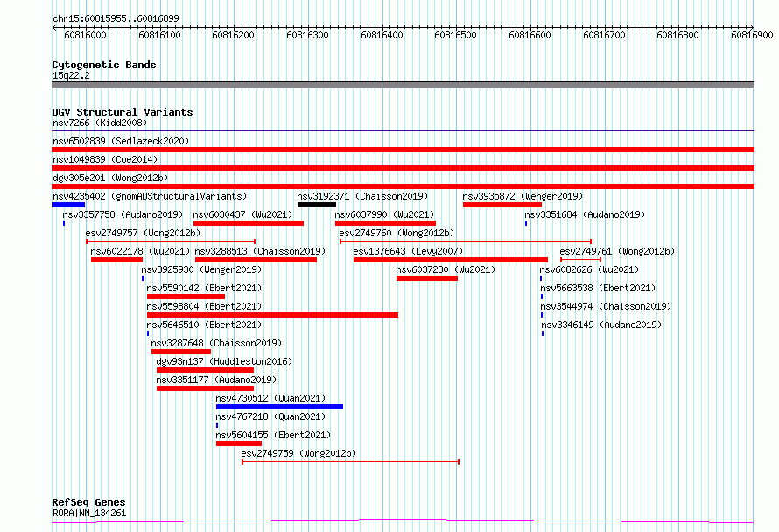This screenshot has width=779, height=532.
Task: Click ruler position 60816500
Action: coord(455,35)
